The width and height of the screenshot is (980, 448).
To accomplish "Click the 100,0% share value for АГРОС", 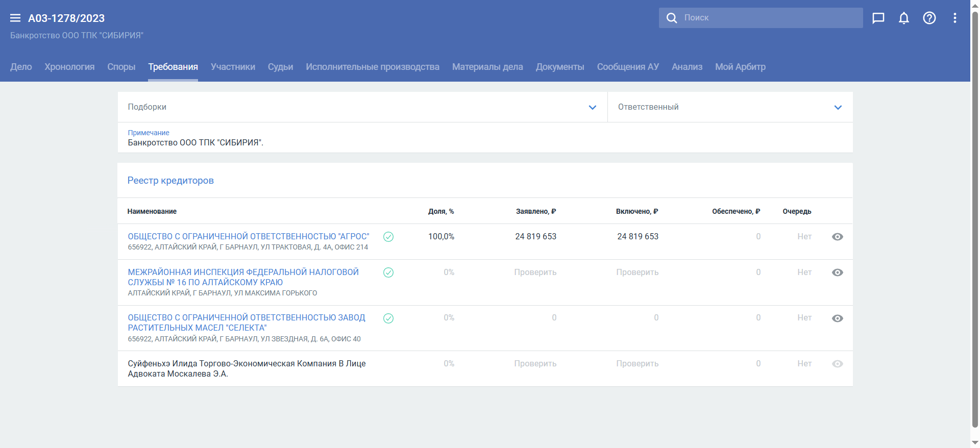I will 441,237.
